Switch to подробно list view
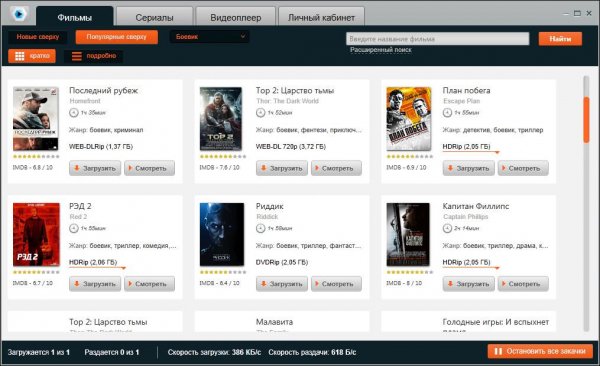The image size is (600, 366). click(93, 56)
